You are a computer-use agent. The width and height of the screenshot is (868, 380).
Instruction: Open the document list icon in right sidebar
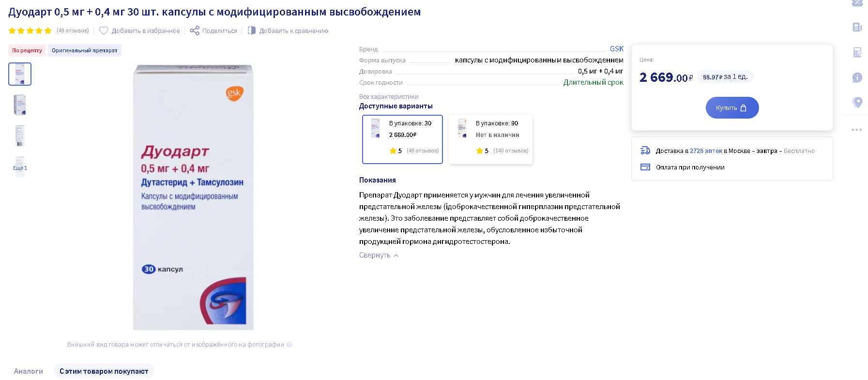click(x=857, y=27)
